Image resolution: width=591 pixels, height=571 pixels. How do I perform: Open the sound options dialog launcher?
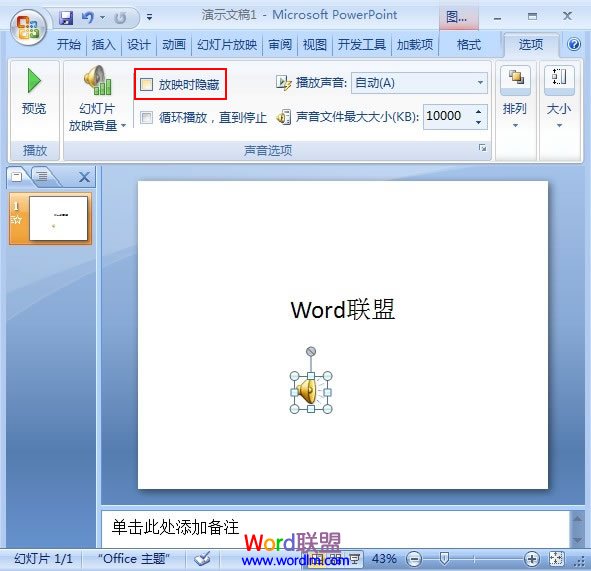[x=482, y=148]
